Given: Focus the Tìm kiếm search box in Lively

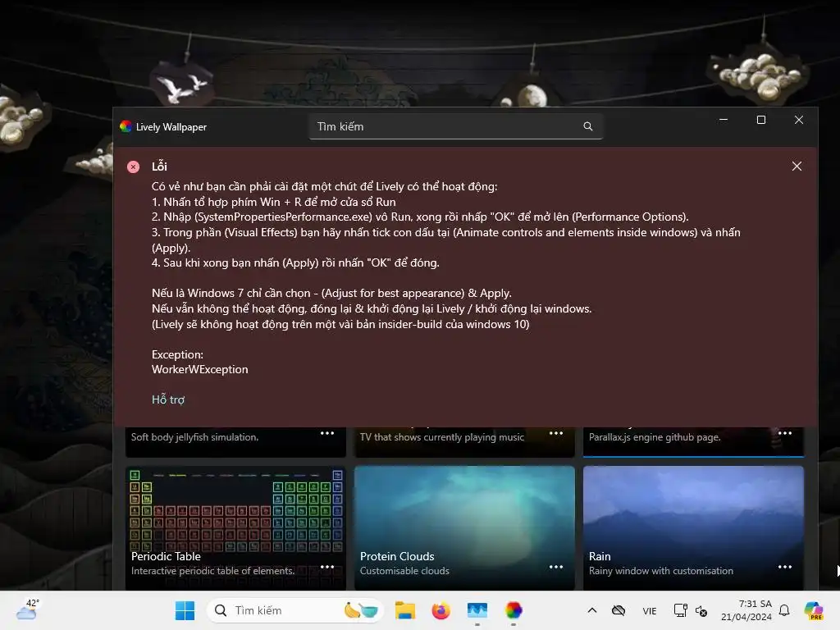Looking at the screenshot, I should [455, 126].
